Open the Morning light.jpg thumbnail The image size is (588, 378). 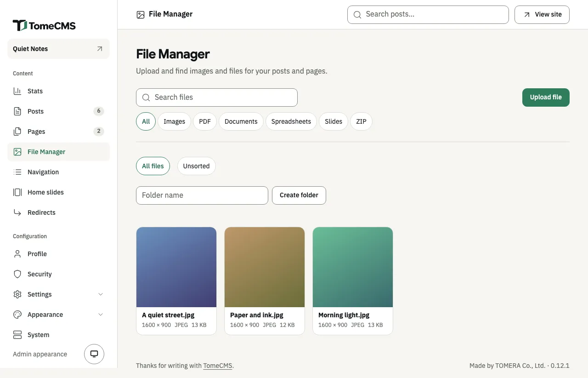pyautogui.click(x=353, y=267)
